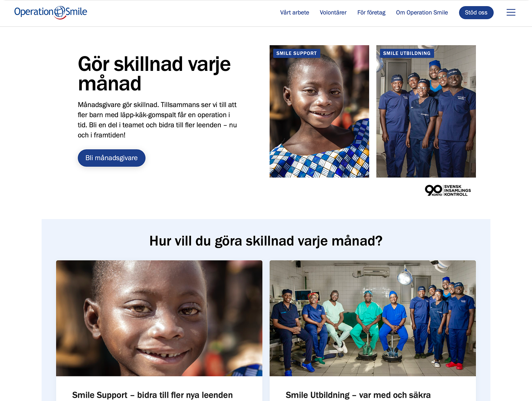Click the SMILE SUPPORT label tag
Screen dimensions: 532x401
296,53
